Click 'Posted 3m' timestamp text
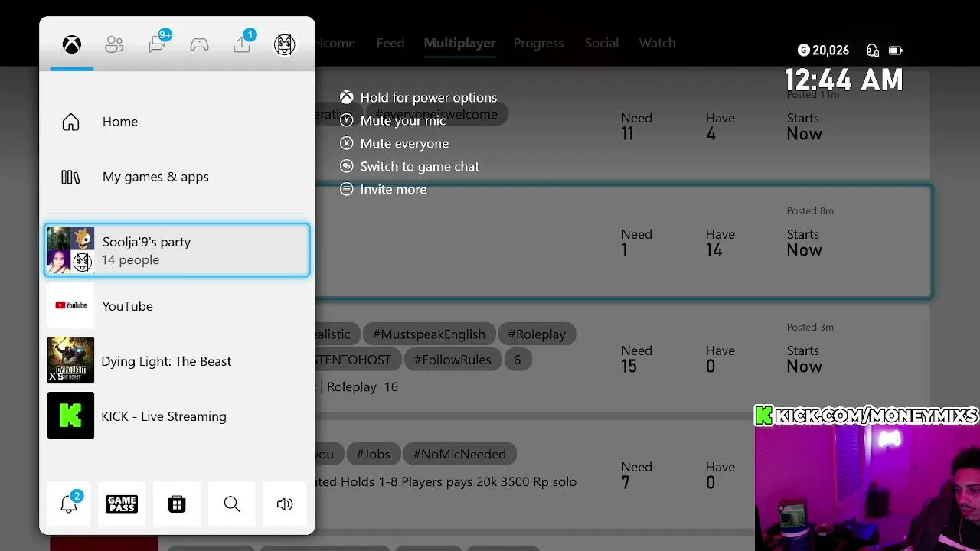The width and height of the screenshot is (980, 551). tap(810, 327)
